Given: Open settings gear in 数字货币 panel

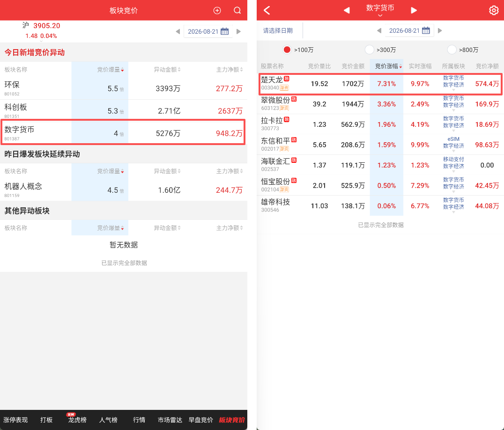Looking at the screenshot, I should (494, 10).
